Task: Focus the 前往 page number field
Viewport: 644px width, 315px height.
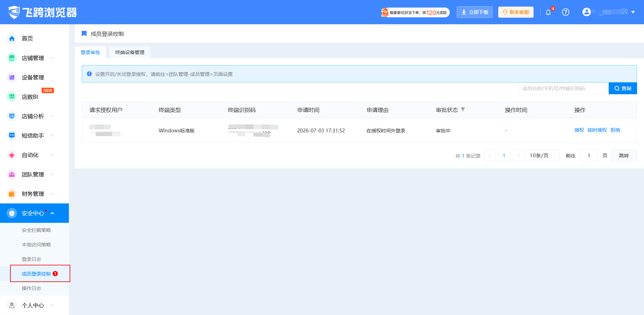Action: click(x=589, y=156)
